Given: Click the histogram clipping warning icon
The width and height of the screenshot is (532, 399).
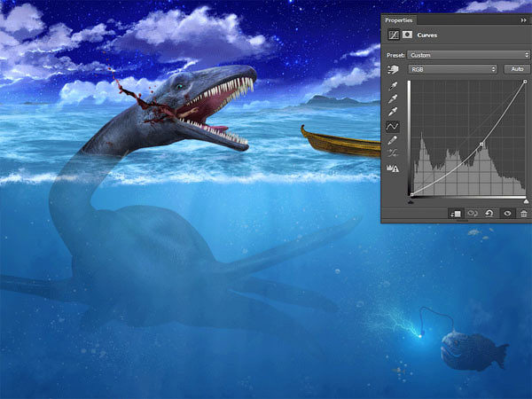Looking at the screenshot, I should (x=393, y=168).
